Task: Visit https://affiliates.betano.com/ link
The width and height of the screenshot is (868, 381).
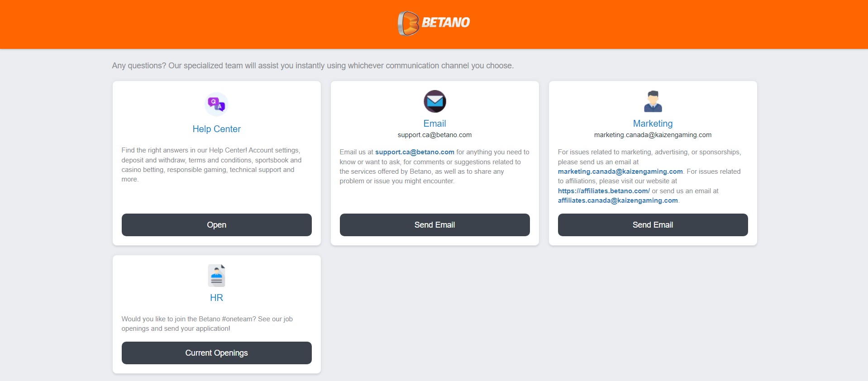Action: 604,191
